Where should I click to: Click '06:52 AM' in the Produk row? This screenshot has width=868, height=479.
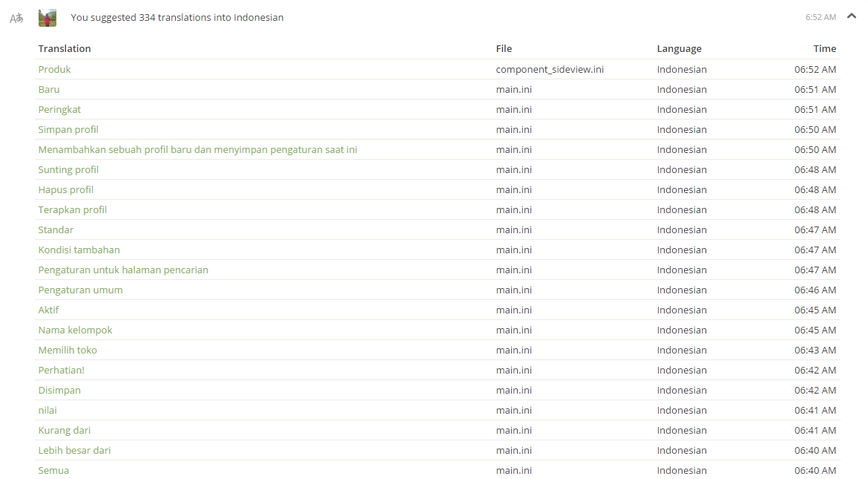click(x=815, y=69)
